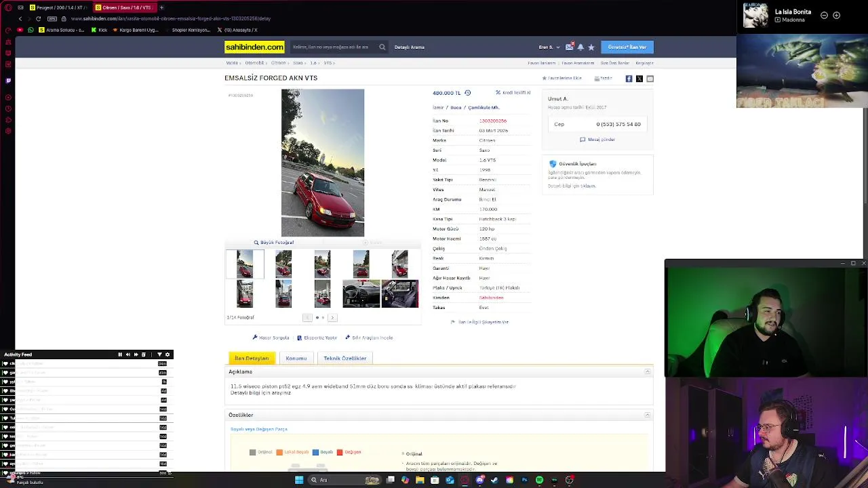The width and height of the screenshot is (868, 488).
Task: Open the notifications bell icon
Action: [x=580, y=47]
